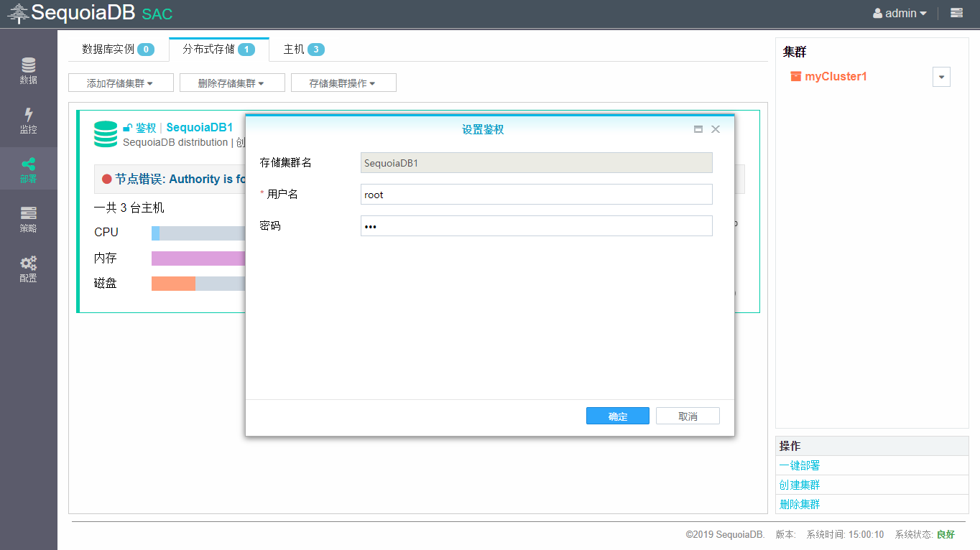The width and height of the screenshot is (980, 550).
Task: Click the 创建集群 operation link
Action: click(x=800, y=485)
